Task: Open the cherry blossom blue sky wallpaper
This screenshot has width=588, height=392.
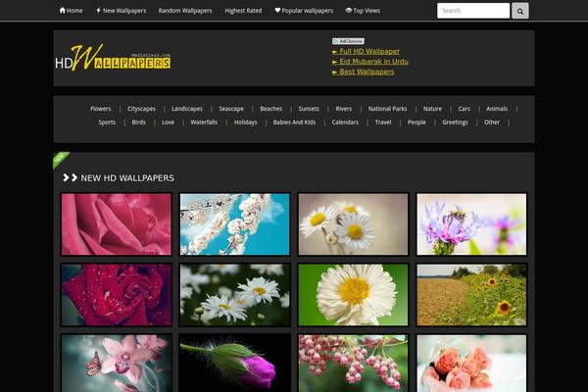Action: [x=235, y=224]
